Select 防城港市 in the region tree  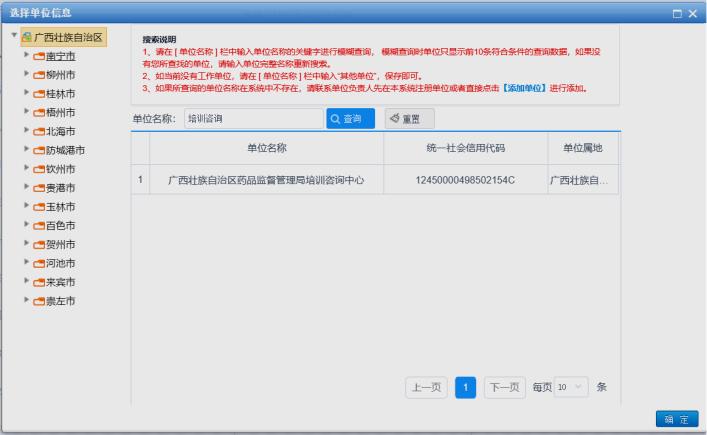pos(65,150)
